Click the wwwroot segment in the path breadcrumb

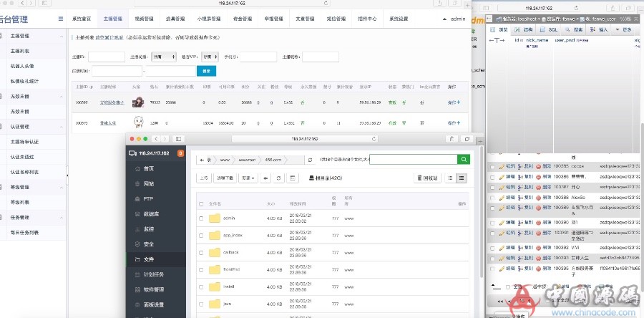coord(247,160)
